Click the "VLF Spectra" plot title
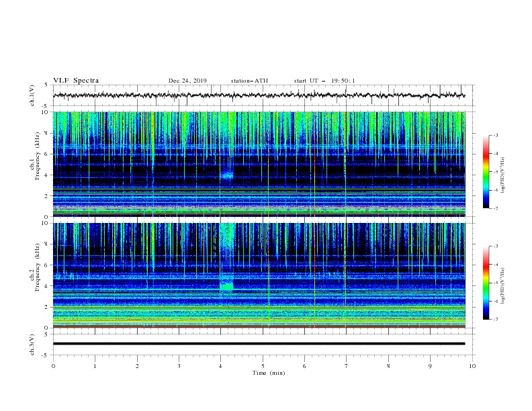This screenshot has width=532, height=411. tap(76, 81)
